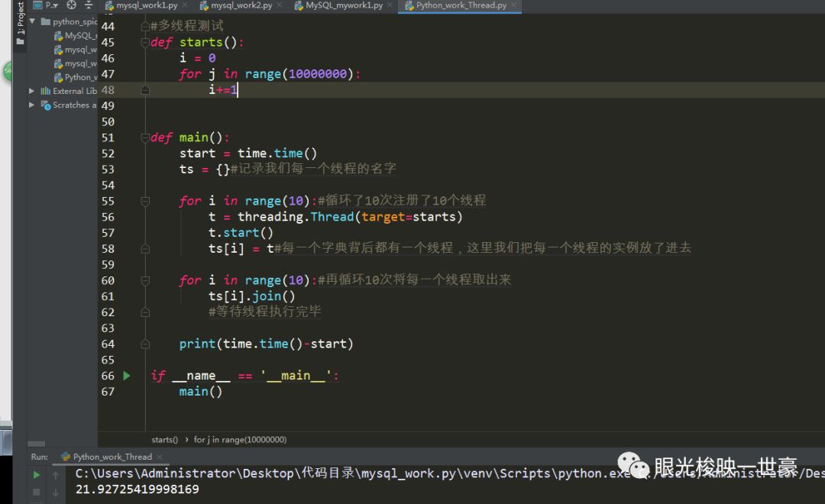Screen dimensions: 825x504
Task: Click the main() call on line 67
Action: [x=200, y=392]
